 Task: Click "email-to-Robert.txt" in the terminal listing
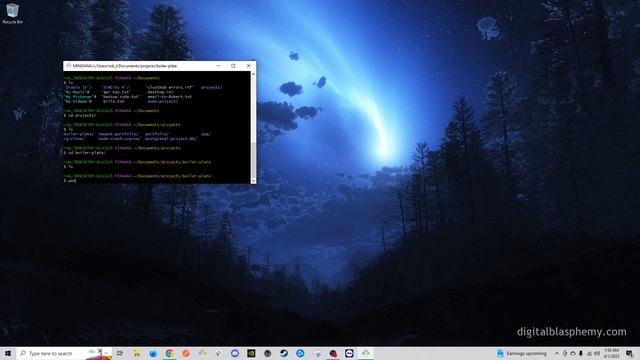point(169,97)
